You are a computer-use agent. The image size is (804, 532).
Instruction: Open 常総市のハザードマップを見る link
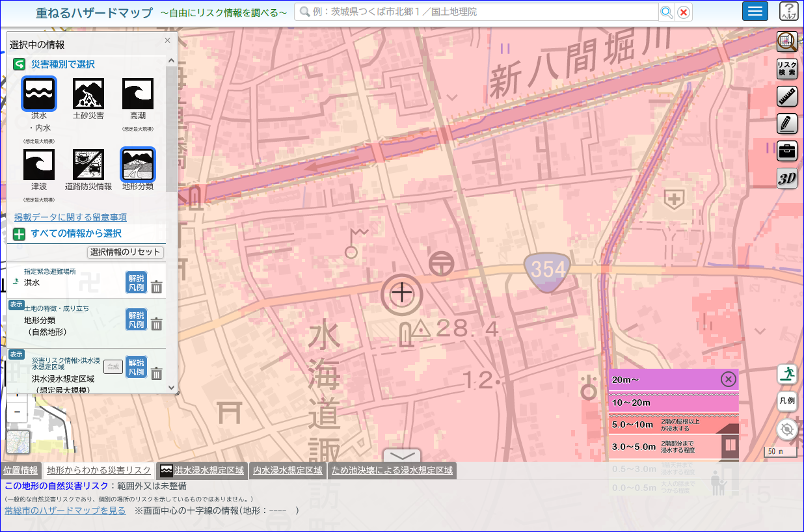pyautogui.click(x=65, y=511)
